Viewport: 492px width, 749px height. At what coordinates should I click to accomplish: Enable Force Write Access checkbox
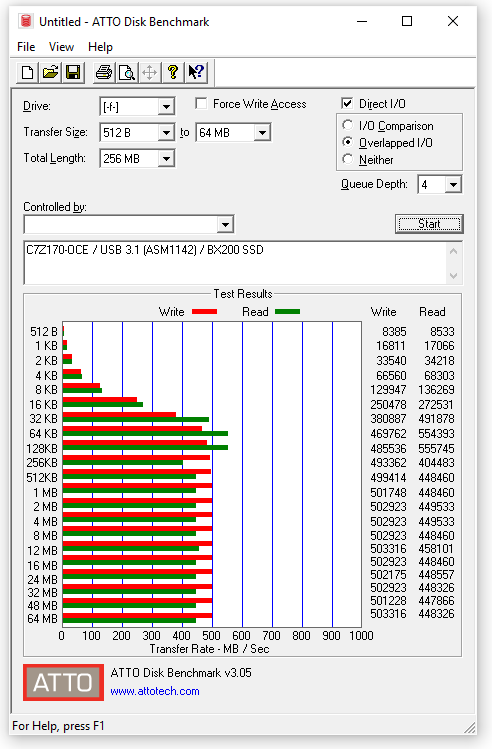point(202,104)
